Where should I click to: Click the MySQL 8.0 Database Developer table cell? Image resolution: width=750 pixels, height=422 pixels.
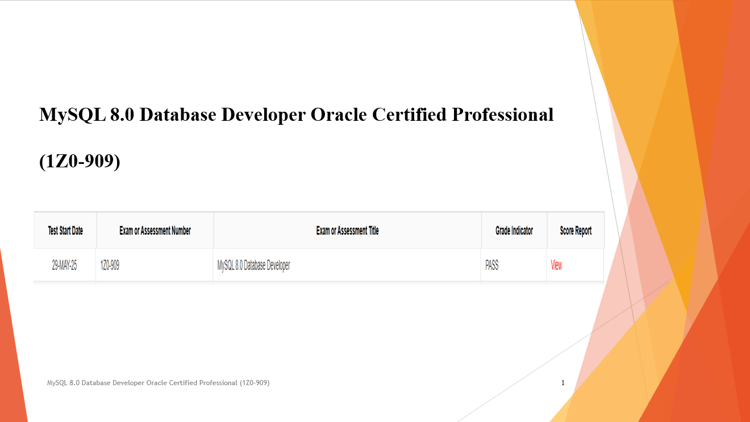tap(254, 265)
